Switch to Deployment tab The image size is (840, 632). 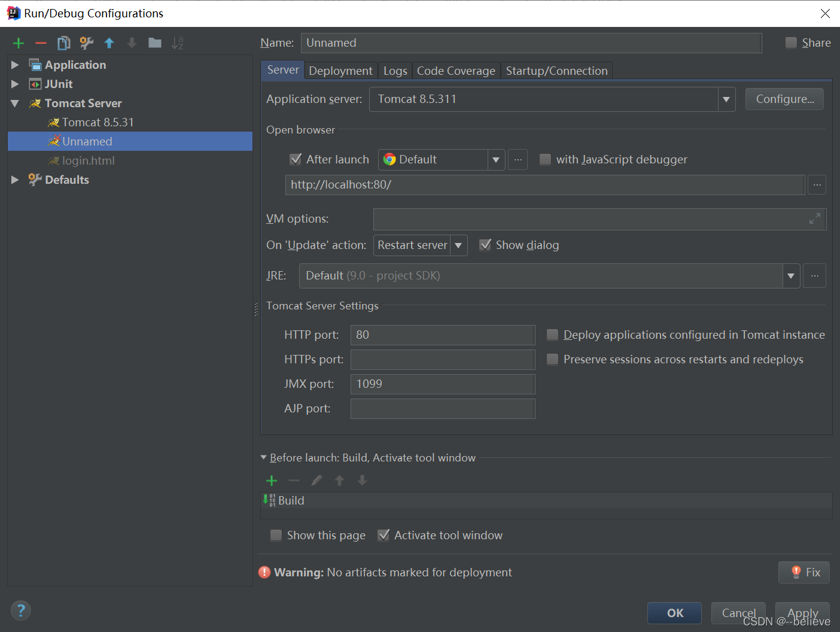[x=341, y=71]
